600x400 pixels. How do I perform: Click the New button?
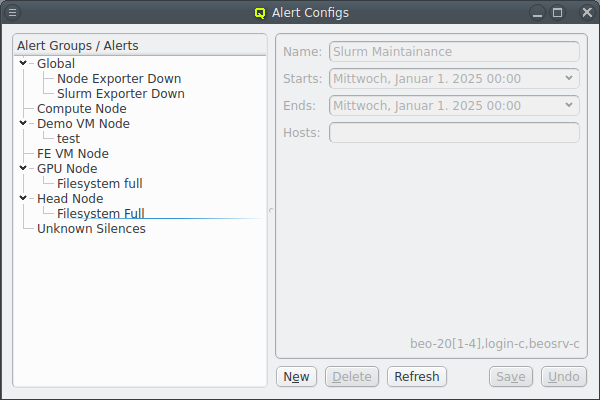click(296, 377)
